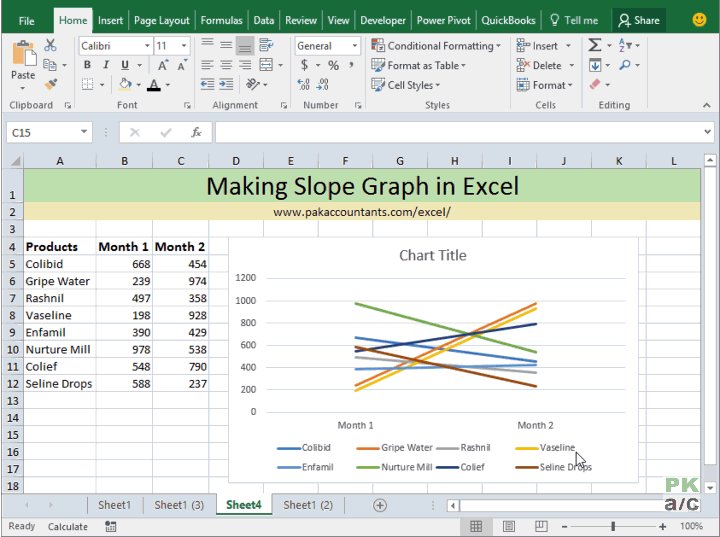Viewport: 720px width, 537px height.
Task: Open the Sheet1 (3) worksheet tab
Action: pos(179,505)
